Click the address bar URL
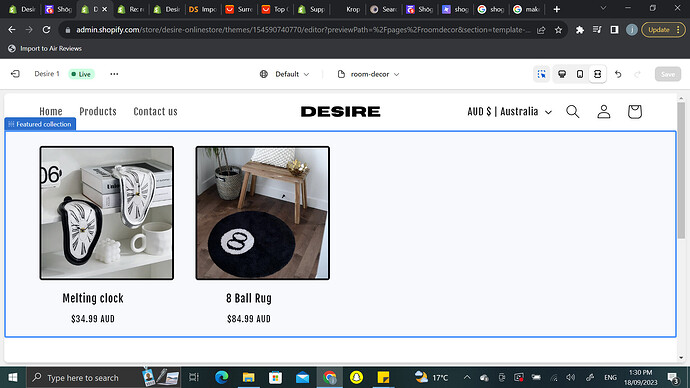The width and height of the screenshot is (690, 388). [303, 29]
